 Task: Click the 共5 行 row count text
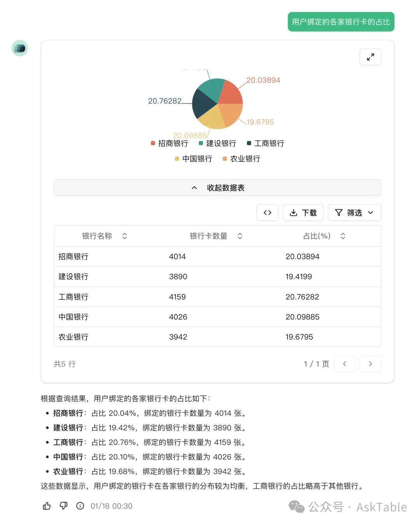pos(65,364)
